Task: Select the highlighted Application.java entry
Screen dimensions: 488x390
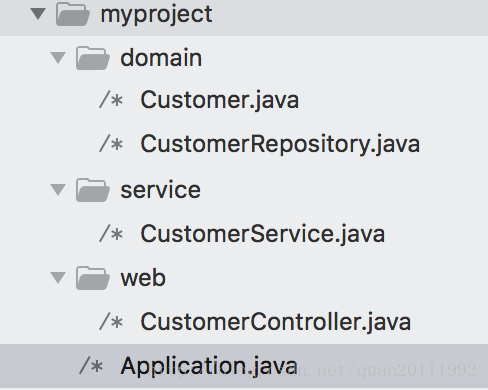Action: 244,366
